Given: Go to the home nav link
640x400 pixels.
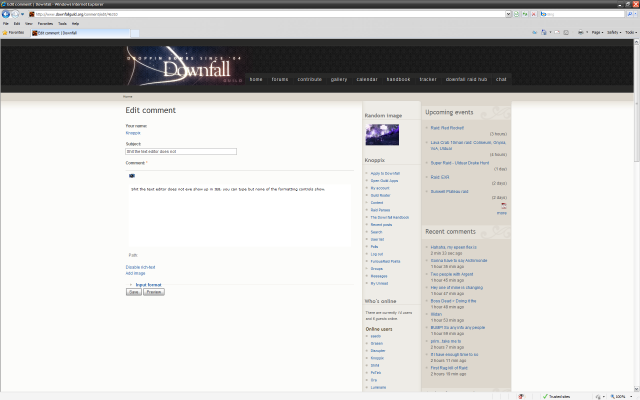Looking at the screenshot, I should [x=256, y=80].
